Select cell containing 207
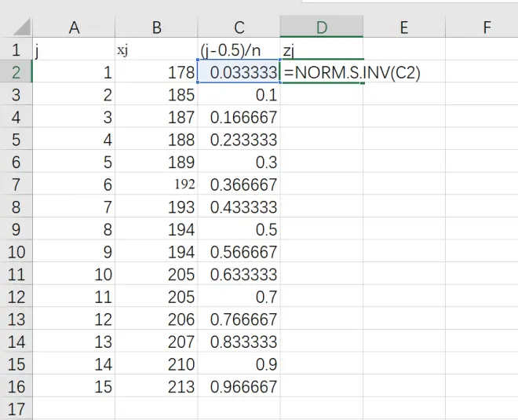 coord(157,341)
